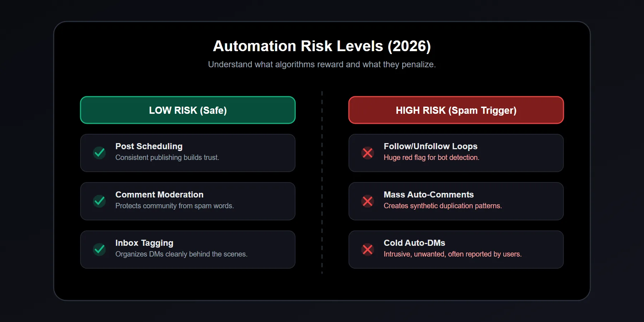Open the Follow/Unfollow Loops card

(456, 153)
